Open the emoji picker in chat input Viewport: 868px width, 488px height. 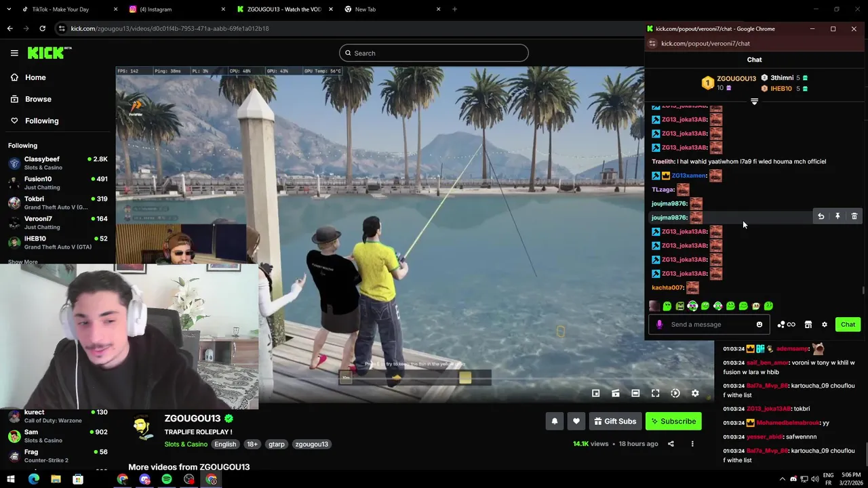coord(759,325)
